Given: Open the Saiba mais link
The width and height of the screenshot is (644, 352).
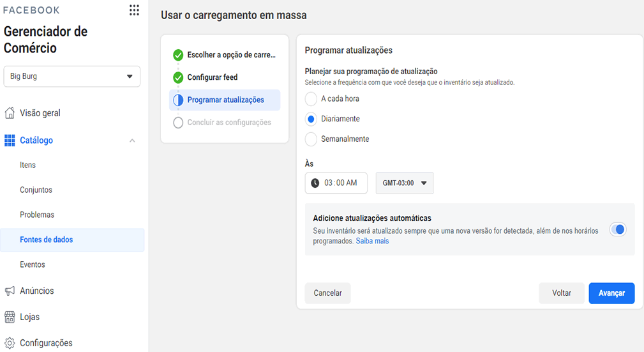Looking at the screenshot, I should pyautogui.click(x=372, y=241).
